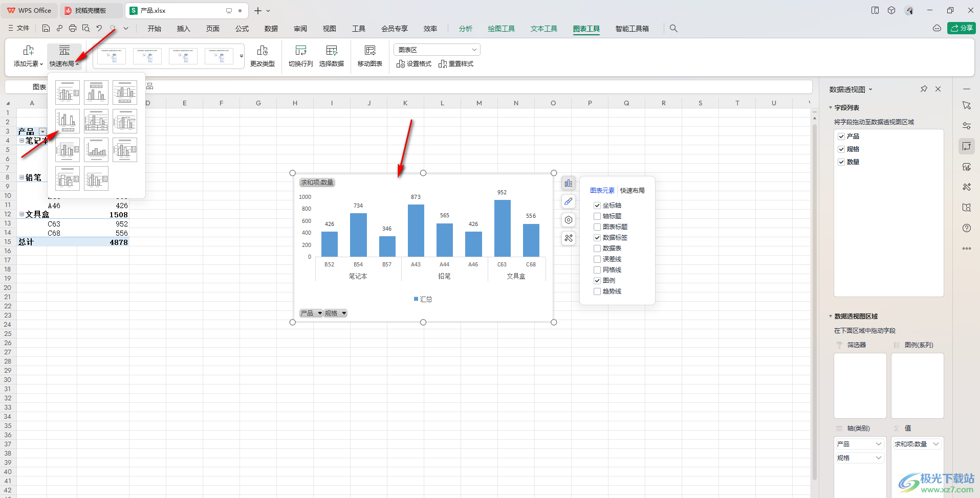The width and height of the screenshot is (980, 498).
Task: Open the 规格 filter button on the chart
Action: pyautogui.click(x=335, y=313)
